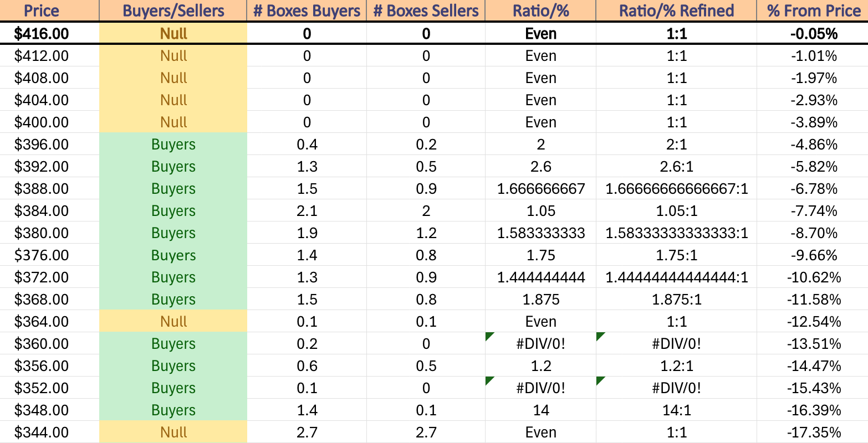The width and height of the screenshot is (868, 443).
Task: Click the -13.51% cell
Action: point(813,343)
